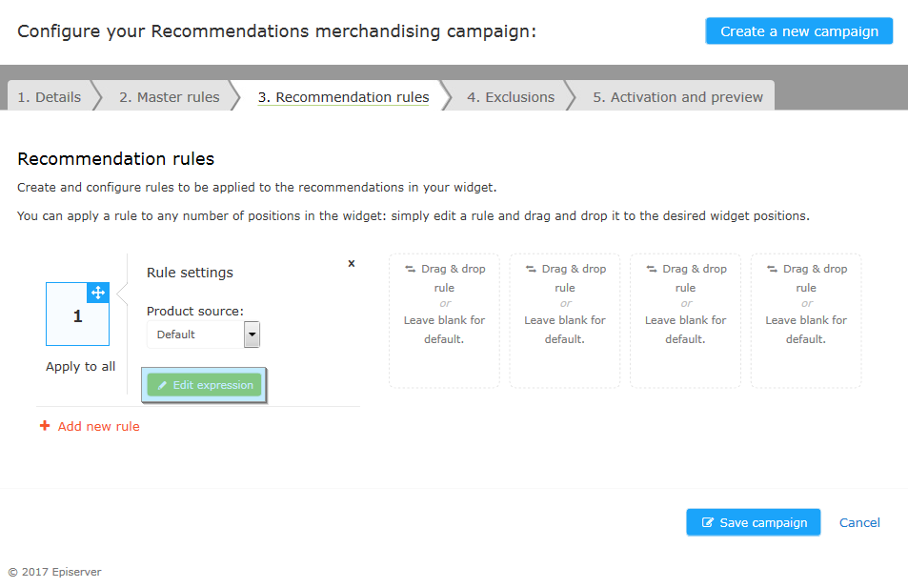Click the move handle icon on rule 1
Image resolution: width=908 pixels, height=588 pixels.
pos(98,293)
